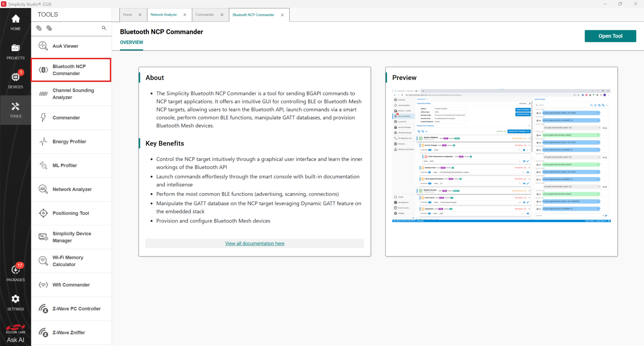Close the Network Analyzer tab
This screenshot has height=346, width=644.
(x=185, y=15)
